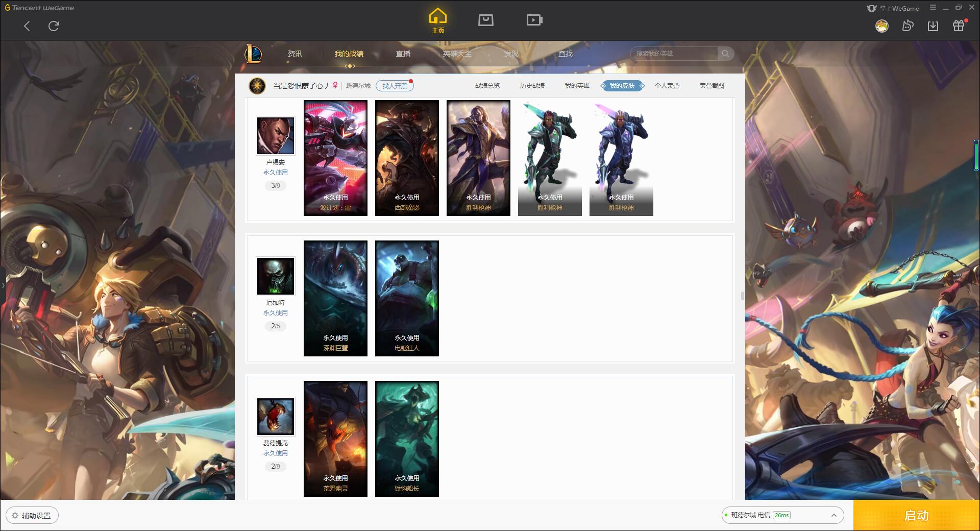Viewport: 980px width, 531px height.
Task: Open the store bag icon
Action: point(485,20)
